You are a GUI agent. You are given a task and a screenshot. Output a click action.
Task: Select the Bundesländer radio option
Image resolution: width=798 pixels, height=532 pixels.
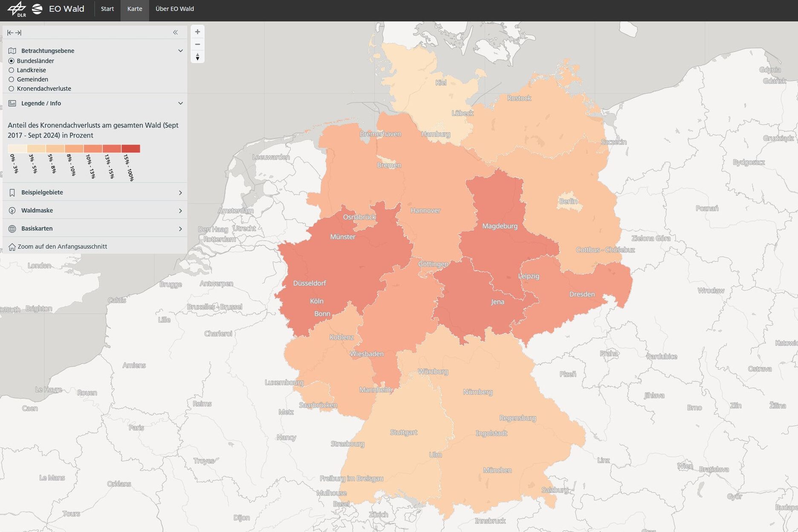[12, 61]
